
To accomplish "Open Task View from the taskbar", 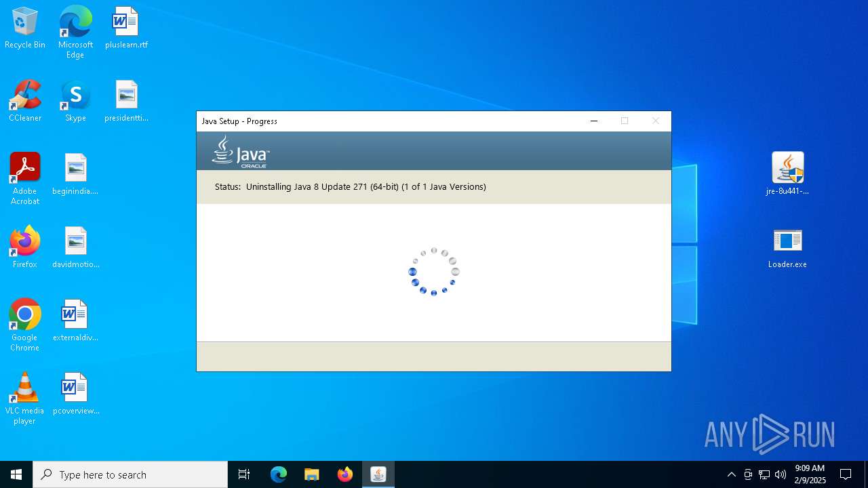I will pyautogui.click(x=244, y=474).
